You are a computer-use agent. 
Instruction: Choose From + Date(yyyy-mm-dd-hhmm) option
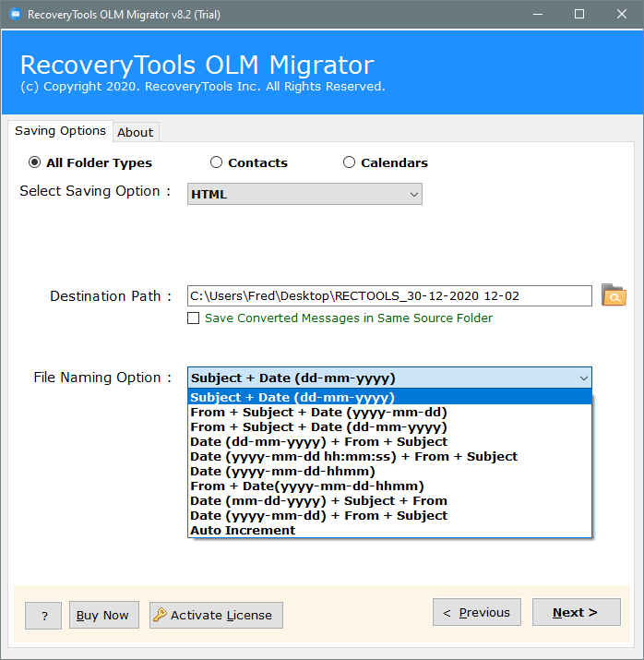(389, 486)
